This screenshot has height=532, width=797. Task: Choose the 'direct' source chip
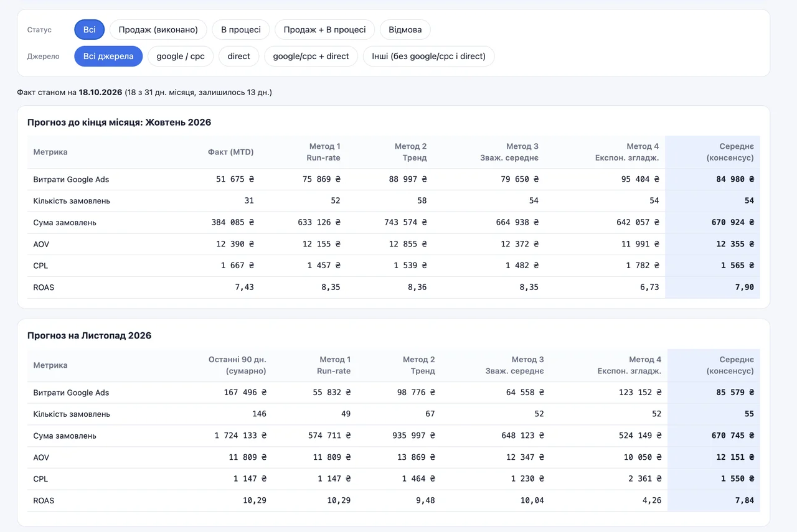point(239,56)
